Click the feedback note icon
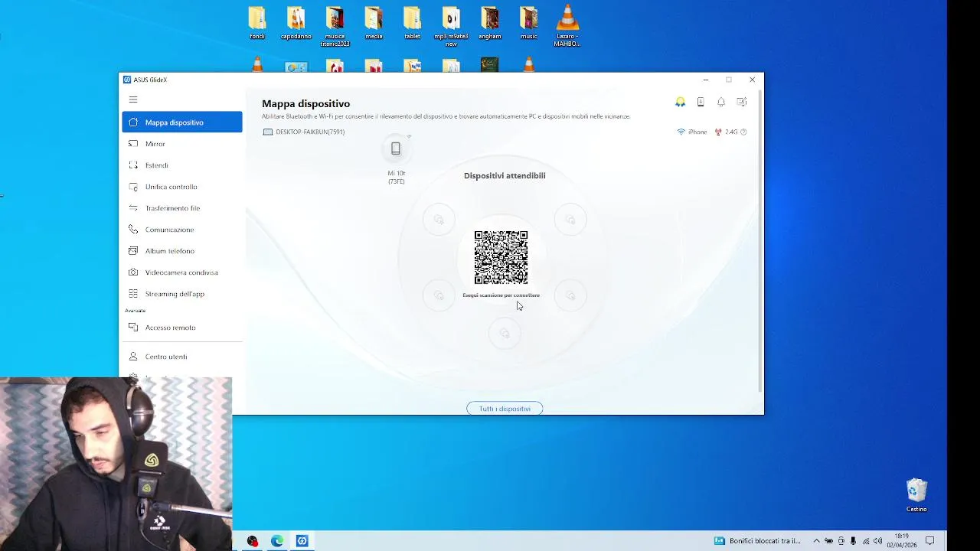This screenshot has height=551, width=980. click(742, 102)
